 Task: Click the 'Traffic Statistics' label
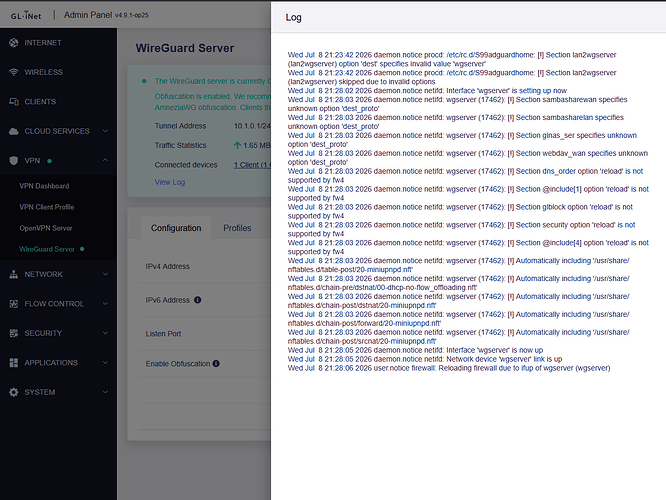[x=180, y=145]
